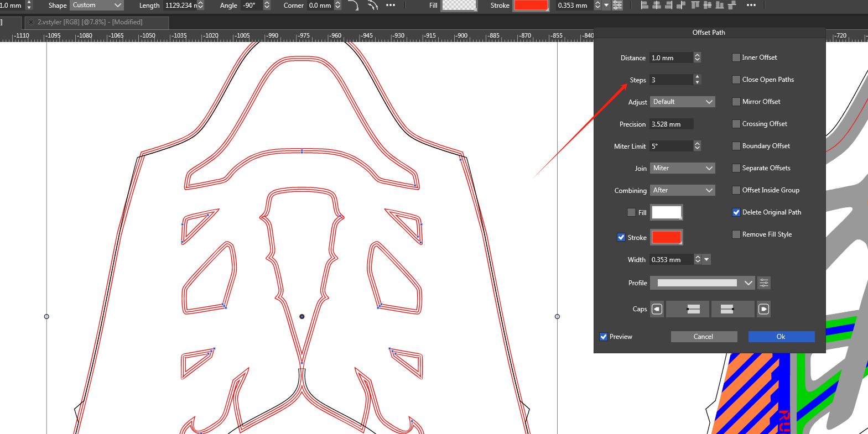Click the Cancel button
The width and height of the screenshot is (868, 434).
pos(704,337)
